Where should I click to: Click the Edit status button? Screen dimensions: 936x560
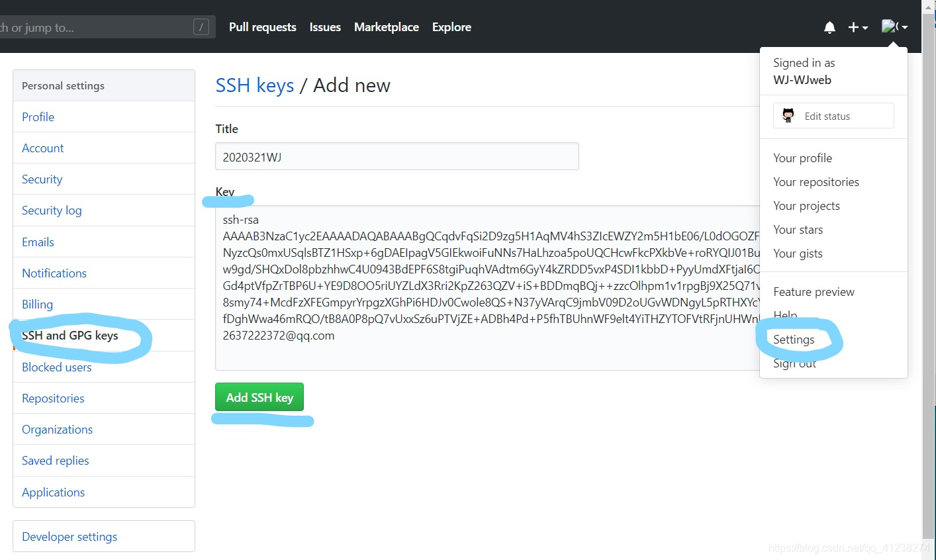click(x=833, y=116)
